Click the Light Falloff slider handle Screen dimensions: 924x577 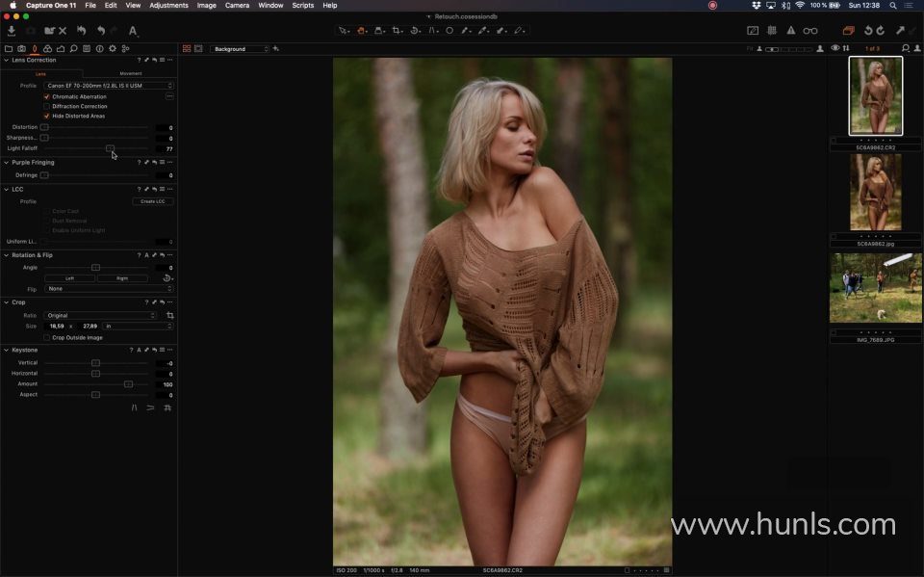(110, 149)
